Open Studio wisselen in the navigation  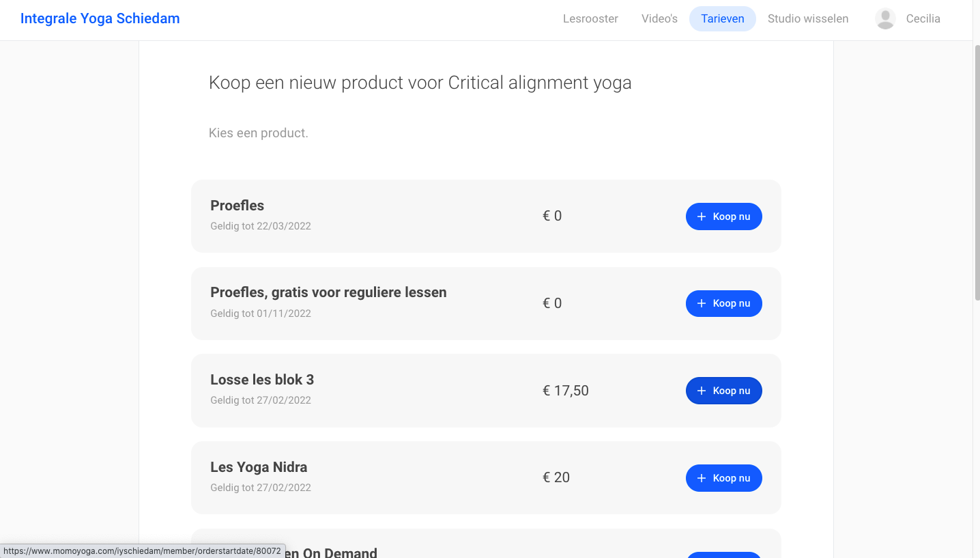808,19
